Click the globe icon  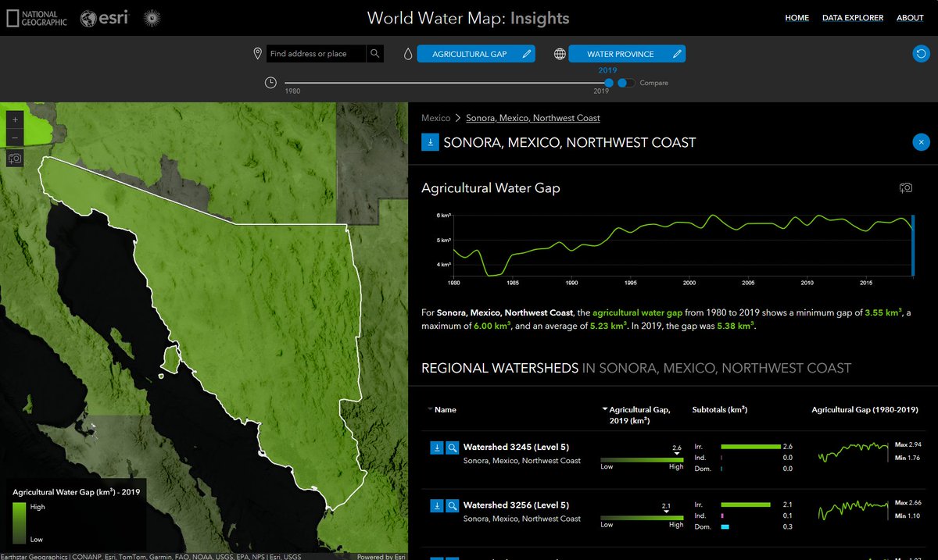(x=559, y=54)
